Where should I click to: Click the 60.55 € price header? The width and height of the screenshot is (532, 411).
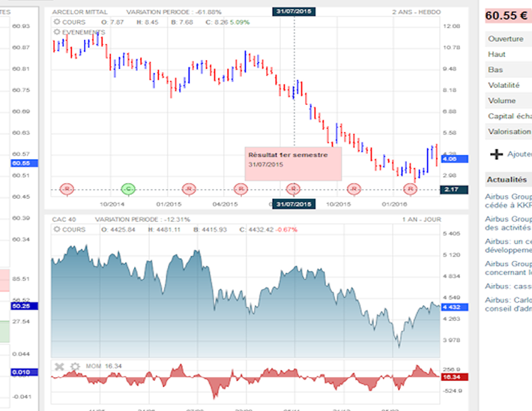coord(507,16)
